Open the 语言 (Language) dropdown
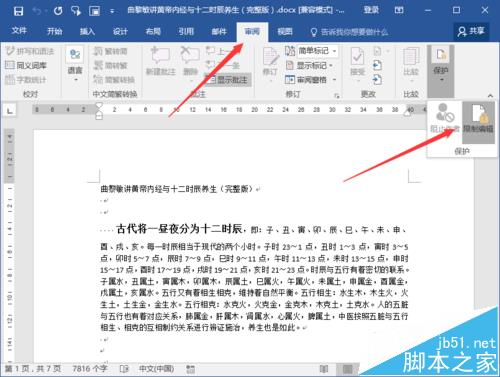The width and height of the screenshot is (500, 377). click(x=75, y=65)
